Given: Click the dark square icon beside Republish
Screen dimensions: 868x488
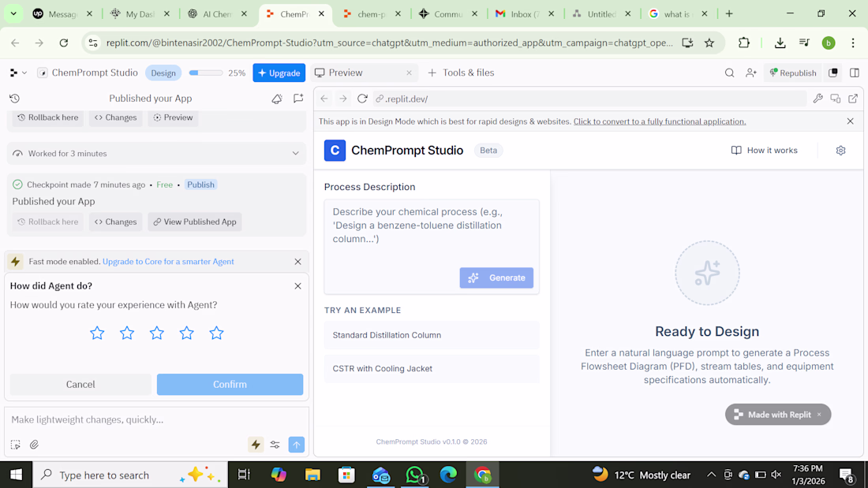Looking at the screenshot, I should point(833,73).
